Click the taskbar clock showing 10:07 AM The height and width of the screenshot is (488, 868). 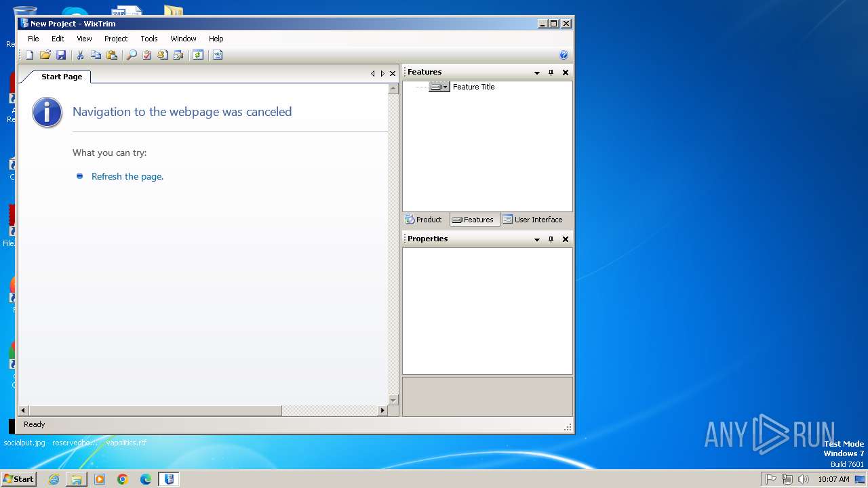pos(833,479)
